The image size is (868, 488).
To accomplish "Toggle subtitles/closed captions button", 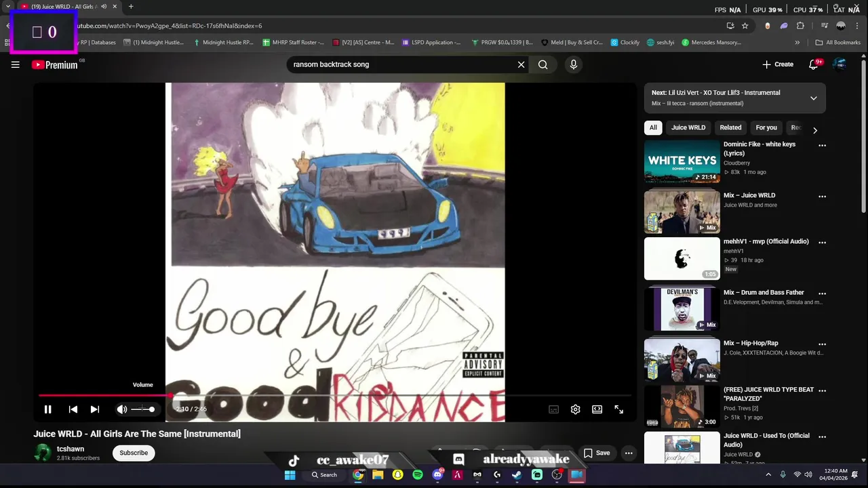I will pos(553,409).
